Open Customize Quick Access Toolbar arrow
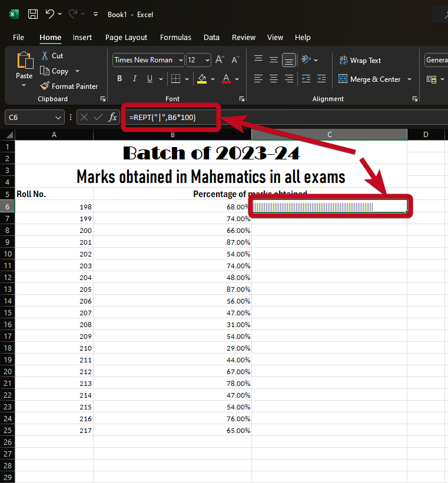 pyautogui.click(x=95, y=14)
